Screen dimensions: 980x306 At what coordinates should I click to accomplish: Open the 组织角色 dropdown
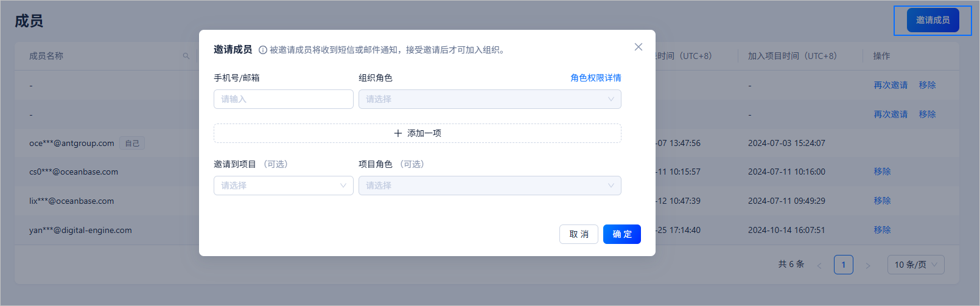coord(490,99)
